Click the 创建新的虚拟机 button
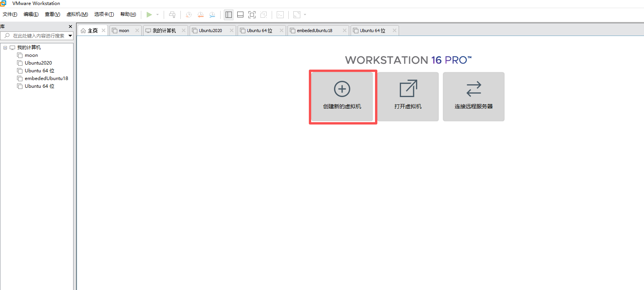The image size is (644, 290). pos(342,97)
